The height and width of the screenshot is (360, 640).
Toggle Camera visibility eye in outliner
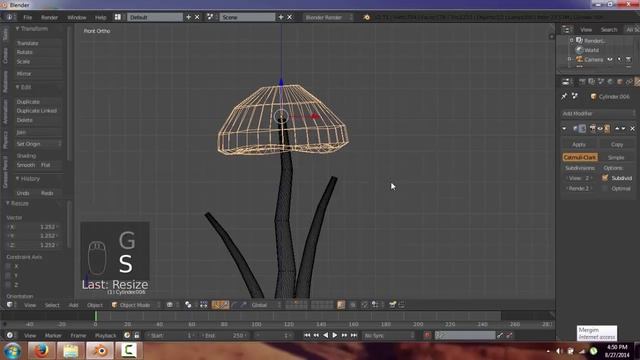pos(610,60)
